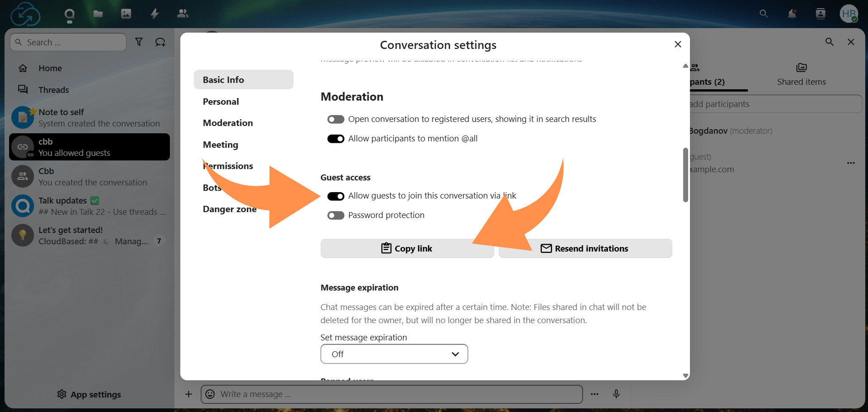Start a new conversation with the chat icon
Screen dimensions: 868x412
coord(160,42)
